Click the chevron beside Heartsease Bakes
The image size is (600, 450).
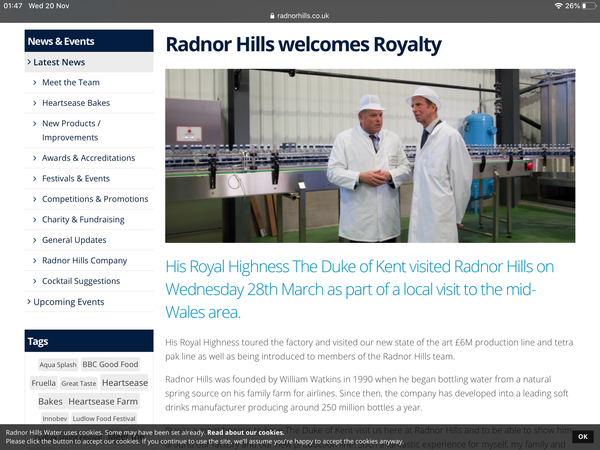pyautogui.click(x=35, y=103)
